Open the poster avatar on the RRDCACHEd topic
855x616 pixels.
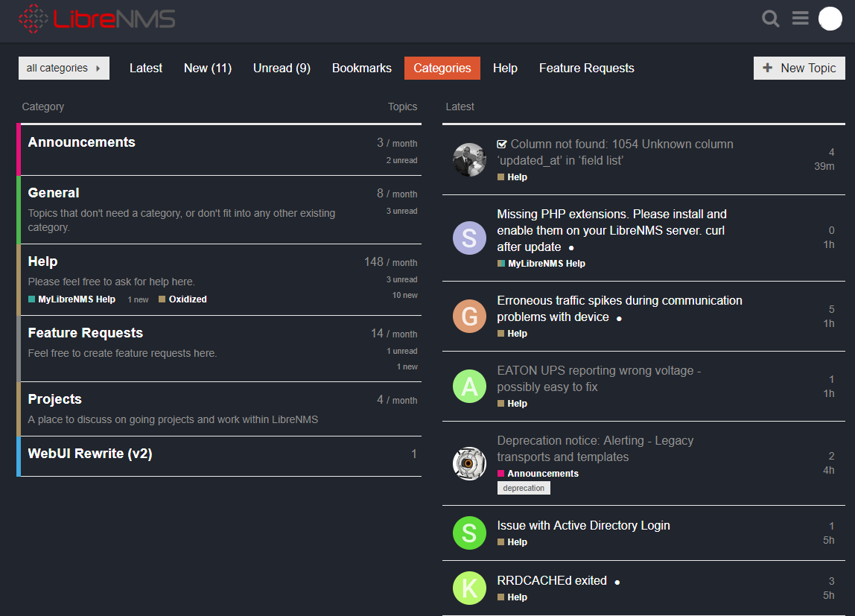[469, 588]
